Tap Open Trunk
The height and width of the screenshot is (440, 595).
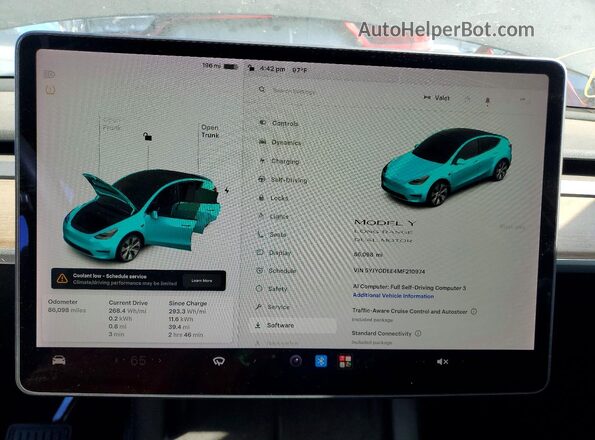pyautogui.click(x=210, y=131)
